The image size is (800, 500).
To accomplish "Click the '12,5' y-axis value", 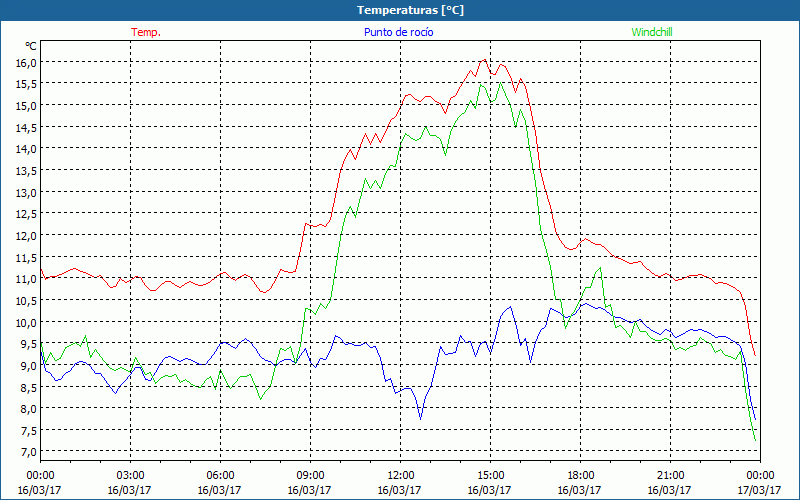I will point(26,214).
